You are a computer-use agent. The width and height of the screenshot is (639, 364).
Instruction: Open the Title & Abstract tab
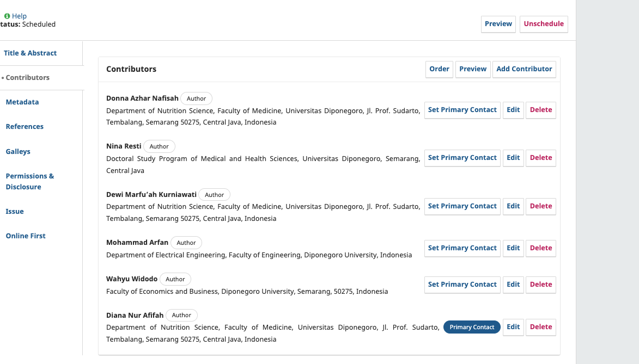tap(30, 53)
